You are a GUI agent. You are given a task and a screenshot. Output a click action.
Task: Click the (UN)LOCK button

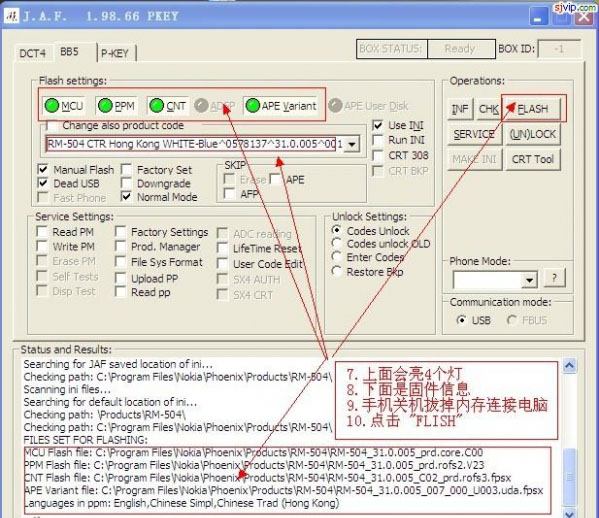click(x=533, y=134)
